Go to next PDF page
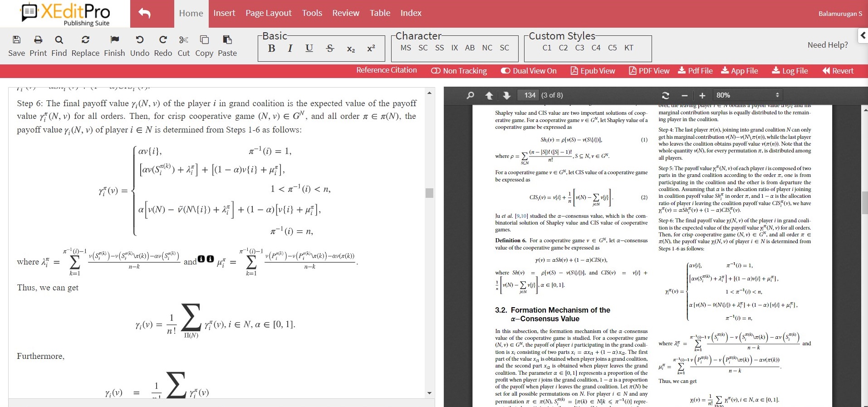The height and width of the screenshot is (407, 868). (507, 95)
